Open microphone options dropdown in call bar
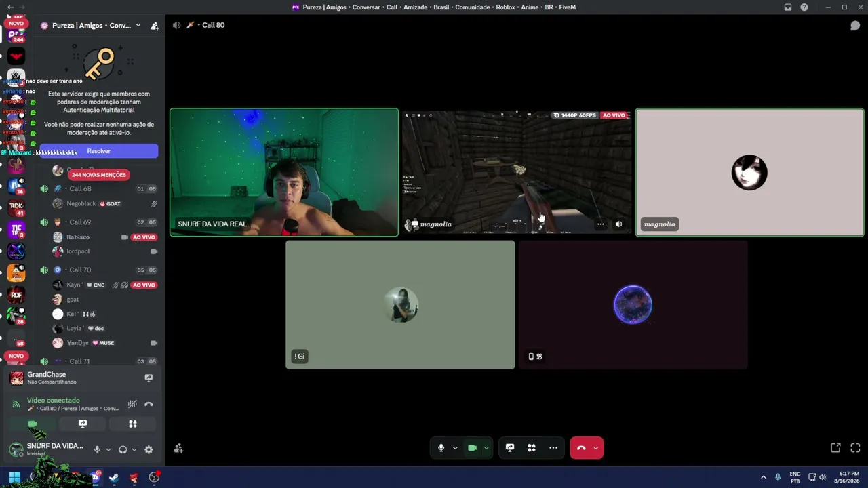Screen dimensions: 868x488 455,448
